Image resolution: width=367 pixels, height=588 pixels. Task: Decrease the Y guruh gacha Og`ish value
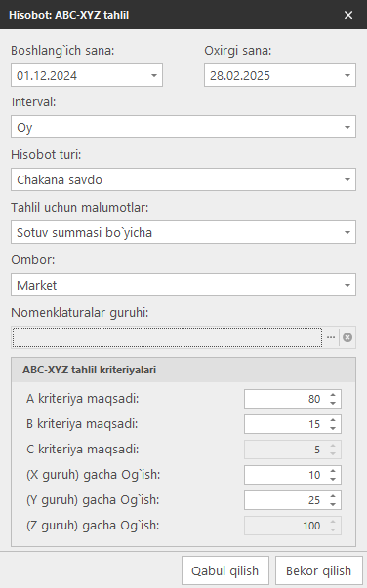point(333,504)
